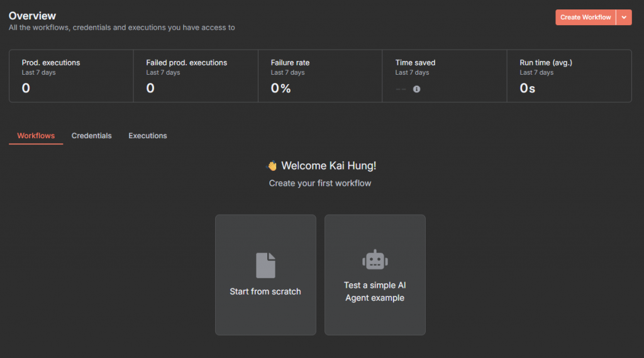Screen dimensions: 644x358
Task: Click the Time saved metric card
Action: 445,76
